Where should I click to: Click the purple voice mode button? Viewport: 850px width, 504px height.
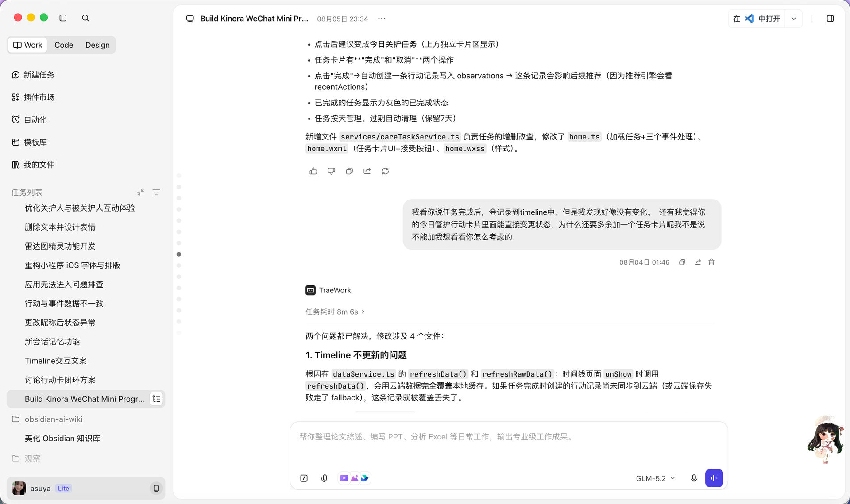click(714, 478)
